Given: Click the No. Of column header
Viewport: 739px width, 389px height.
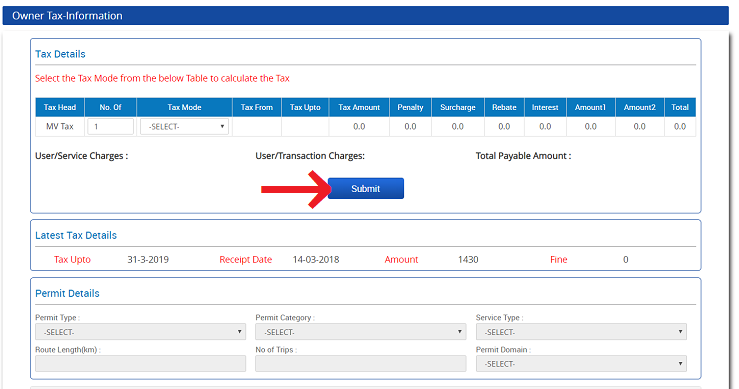Looking at the screenshot, I should point(110,108).
